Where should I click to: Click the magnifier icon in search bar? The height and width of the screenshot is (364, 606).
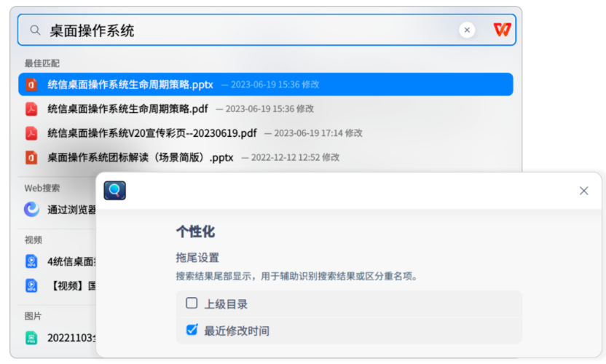pyautogui.click(x=35, y=30)
